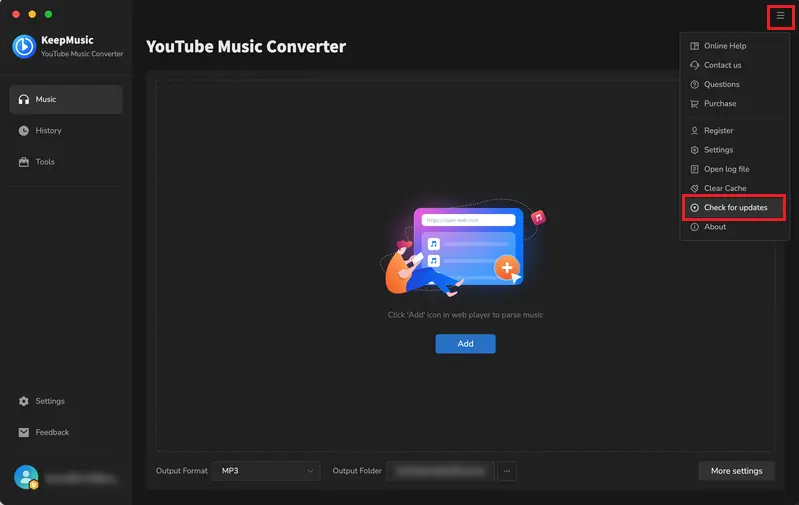The height and width of the screenshot is (505, 799).
Task: Open sidebar Settings label
Action: [50, 401]
